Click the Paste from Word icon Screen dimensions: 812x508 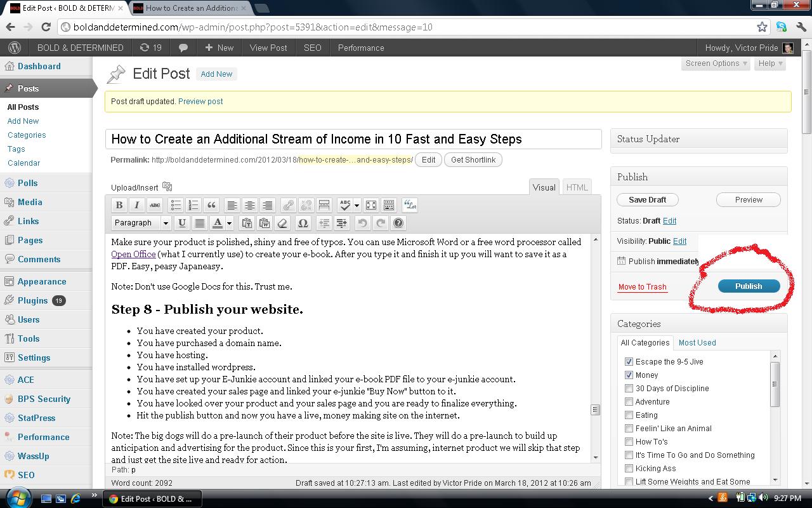click(x=265, y=223)
